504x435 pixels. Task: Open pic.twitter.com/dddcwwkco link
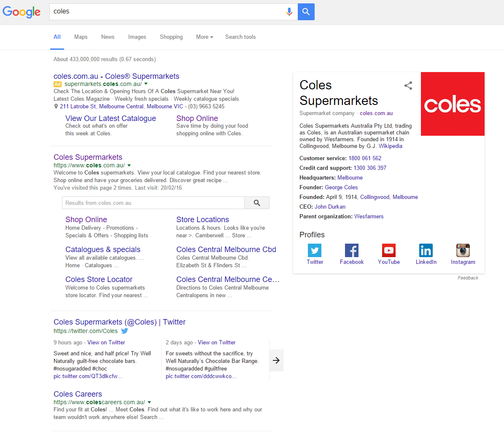(201, 376)
